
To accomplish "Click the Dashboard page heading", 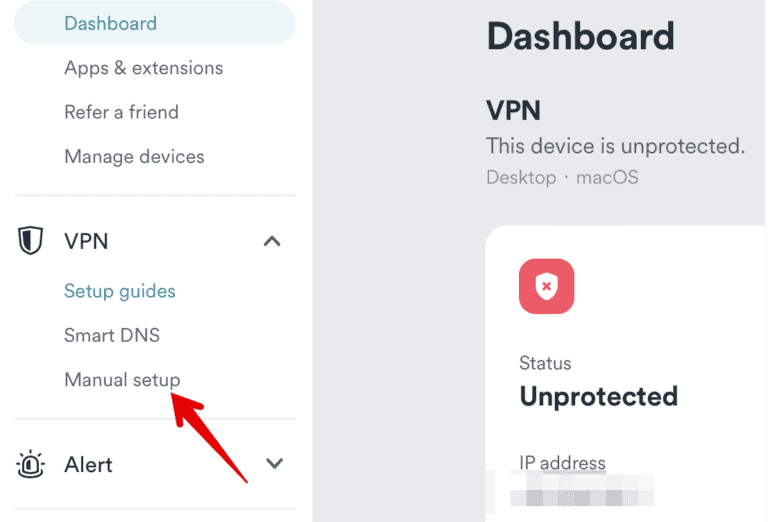I will click(580, 37).
